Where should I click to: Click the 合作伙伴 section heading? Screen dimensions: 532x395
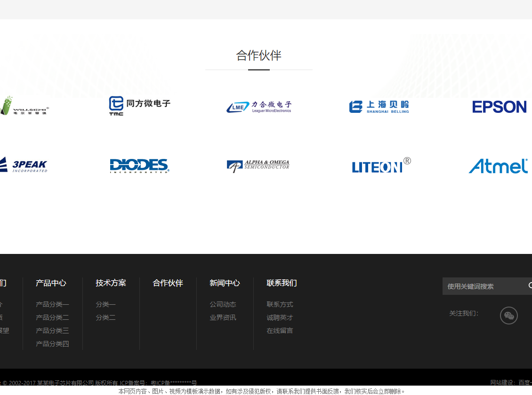[x=258, y=55]
